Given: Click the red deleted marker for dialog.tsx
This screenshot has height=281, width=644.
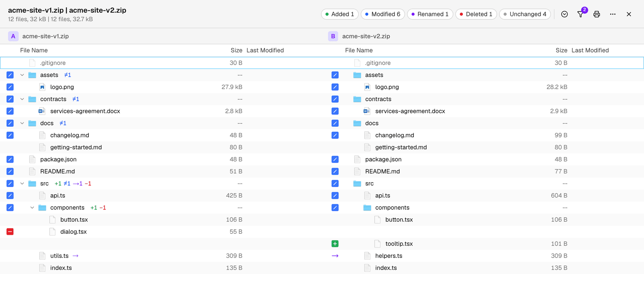Looking at the screenshot, I should click(x=10, y=231).
